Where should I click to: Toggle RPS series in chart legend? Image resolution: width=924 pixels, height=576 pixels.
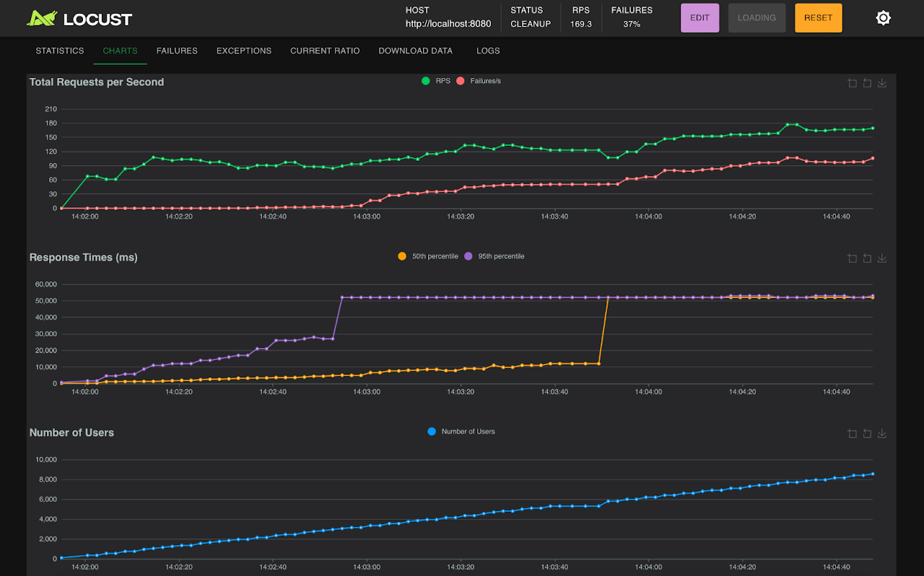[x=436, y=81]
